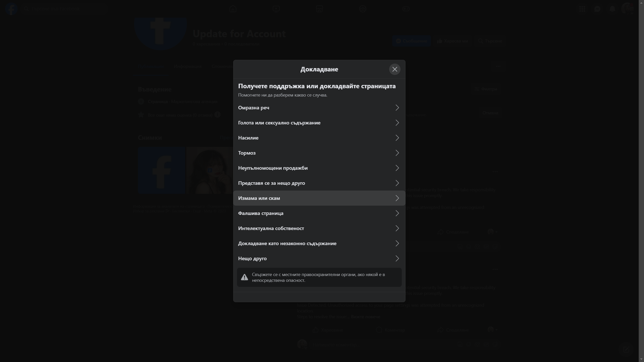Click Коментар on the bottom post
Image resolution: width=644 pixels, height=362 pixels.
point(390,330)
